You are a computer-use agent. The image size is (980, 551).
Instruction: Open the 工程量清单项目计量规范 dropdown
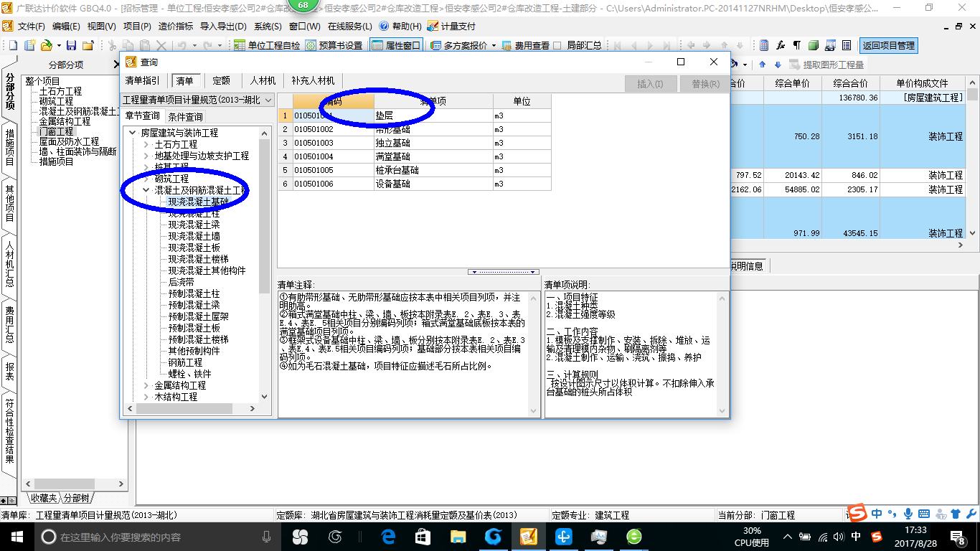coord(197,100)
